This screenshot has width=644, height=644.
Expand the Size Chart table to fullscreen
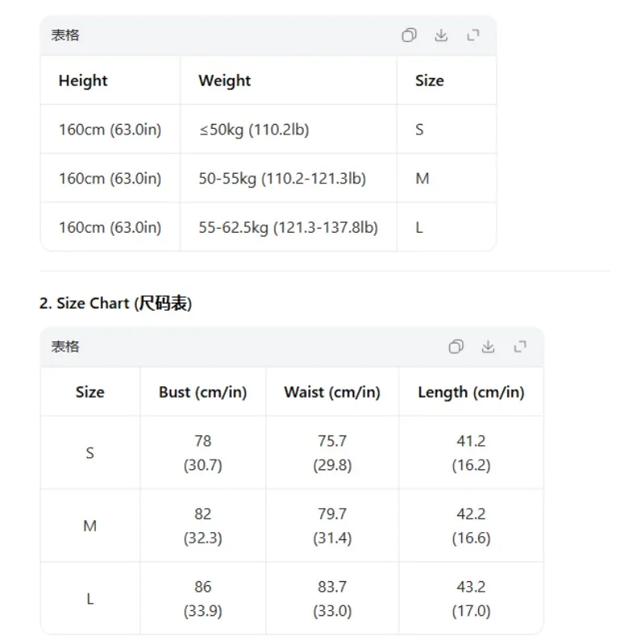pyautogui.click(x=520, y=347)
